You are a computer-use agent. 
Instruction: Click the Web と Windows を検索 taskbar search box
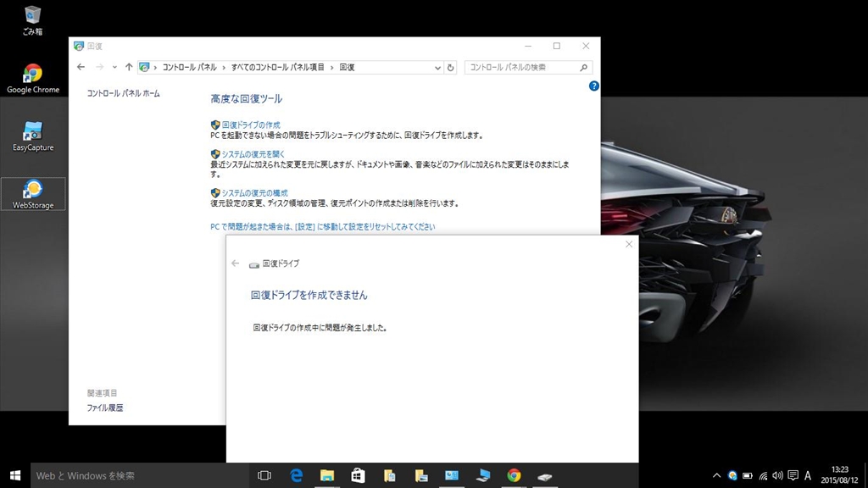coord(140,476)
